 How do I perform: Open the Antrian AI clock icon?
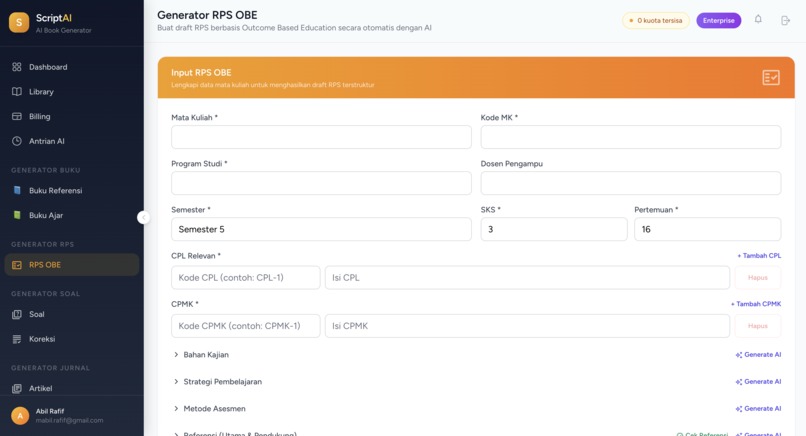click(x=17, y=141)
